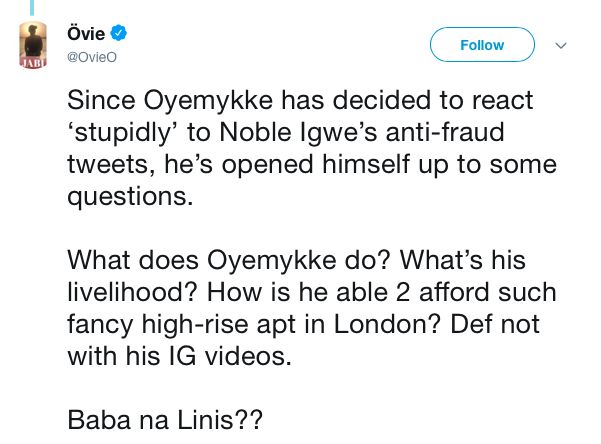Image resolution: width=601 pixels, height=444 pixels.
Task: Expand the tweet options chevron
Action: [561, 45]
